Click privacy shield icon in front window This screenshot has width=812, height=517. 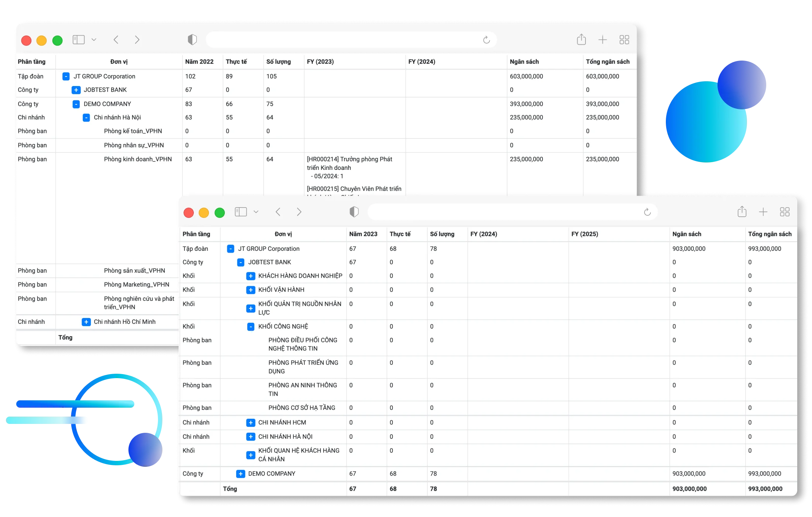coord(354,212)
